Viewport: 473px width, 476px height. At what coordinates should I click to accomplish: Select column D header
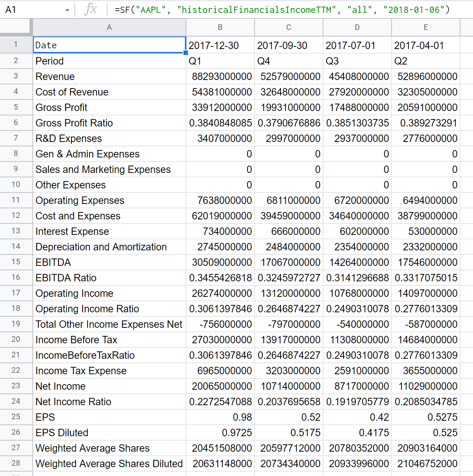pyautogui.click(x=357, y=27)
